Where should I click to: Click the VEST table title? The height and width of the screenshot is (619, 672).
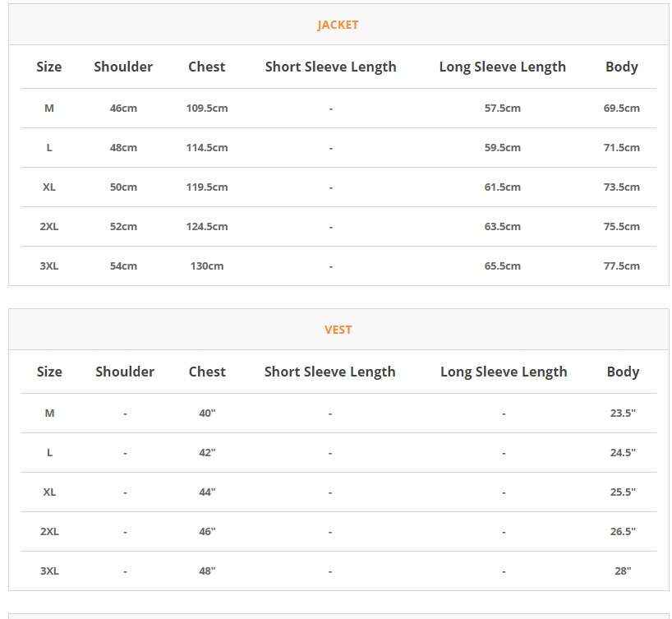338,330
